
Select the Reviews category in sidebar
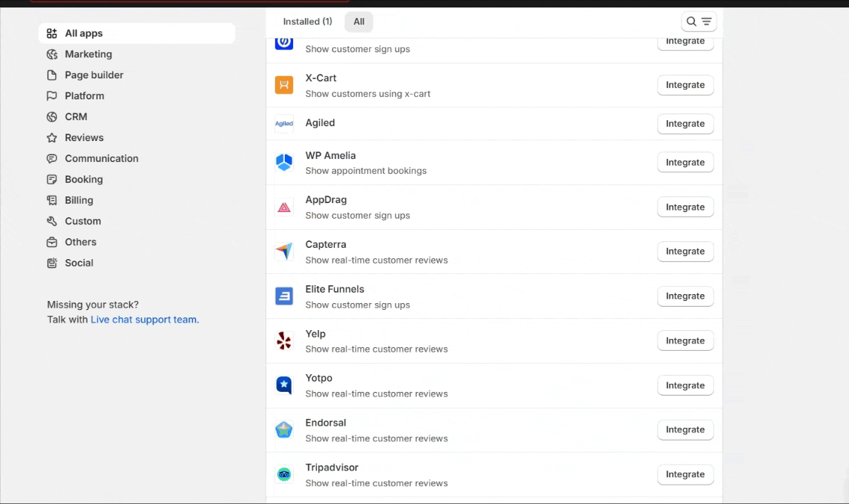point(84,138)
